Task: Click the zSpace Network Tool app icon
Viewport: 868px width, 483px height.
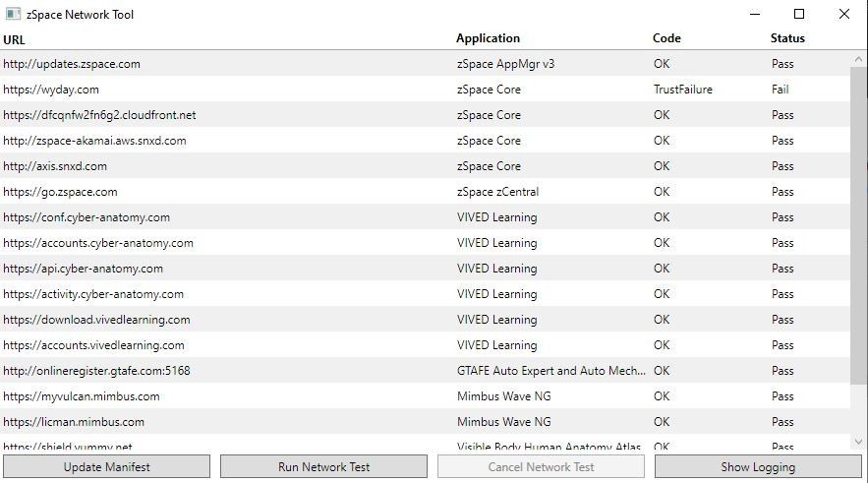Action: coord(13,14)
